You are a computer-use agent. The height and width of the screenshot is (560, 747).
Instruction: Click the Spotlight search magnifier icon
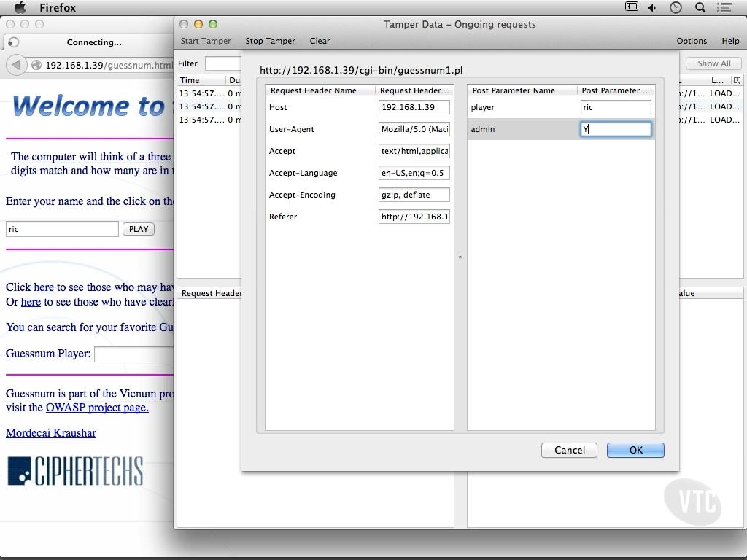(700, 7)
